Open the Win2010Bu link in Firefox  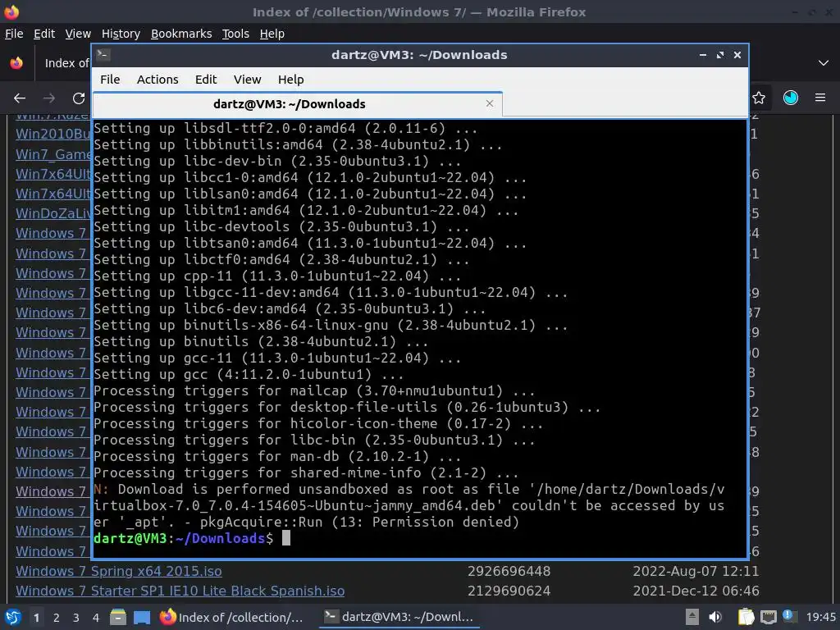pyautogui.click(x=53, y=134)
